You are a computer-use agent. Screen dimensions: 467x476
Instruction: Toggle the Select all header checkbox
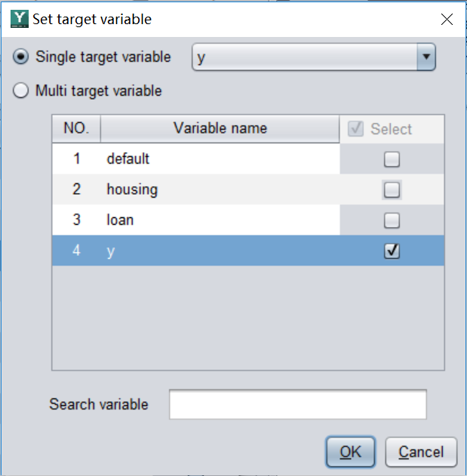tap(355, 129)
